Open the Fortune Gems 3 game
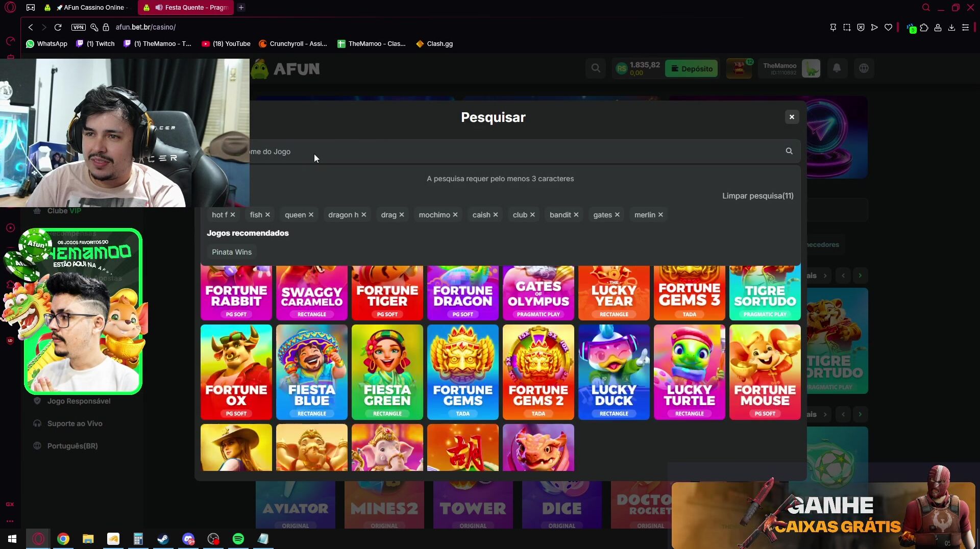Screen dimensions: 980x549 (690, 293)
